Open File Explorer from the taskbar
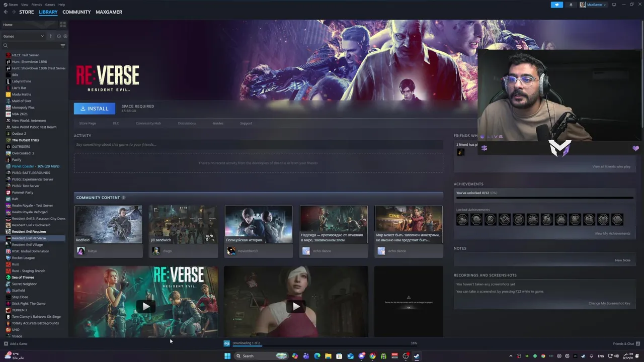Screen dimensions: 644x362 (328, 356)
